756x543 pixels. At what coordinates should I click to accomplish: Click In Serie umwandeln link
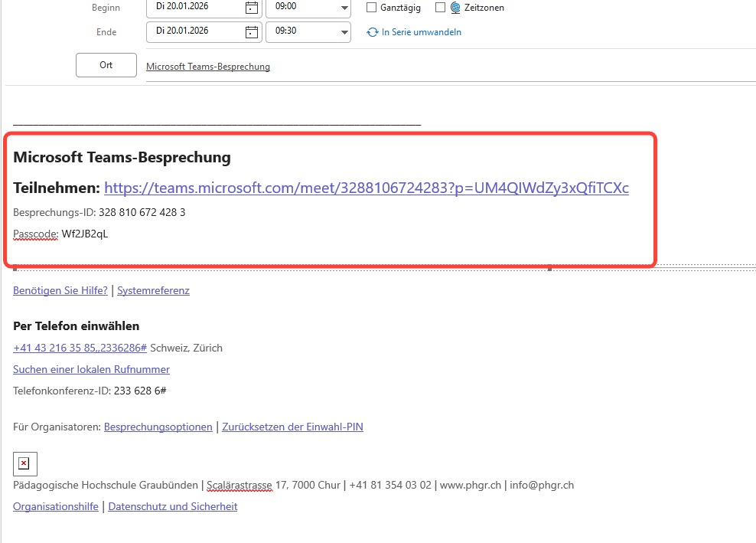point(422,32)
